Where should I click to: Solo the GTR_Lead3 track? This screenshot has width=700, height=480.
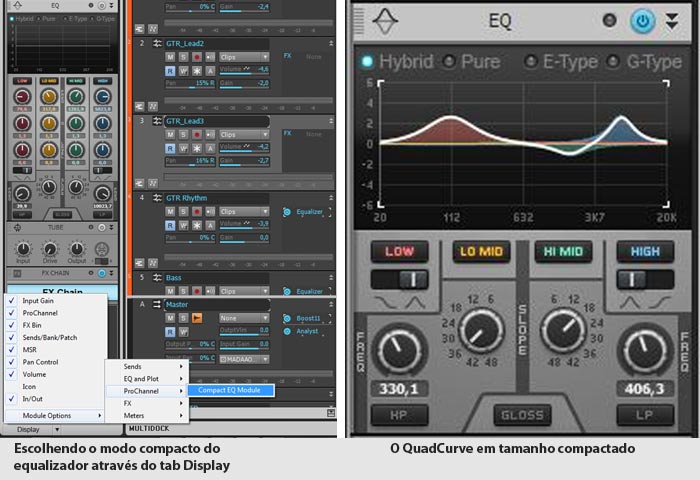pos(183,134)
